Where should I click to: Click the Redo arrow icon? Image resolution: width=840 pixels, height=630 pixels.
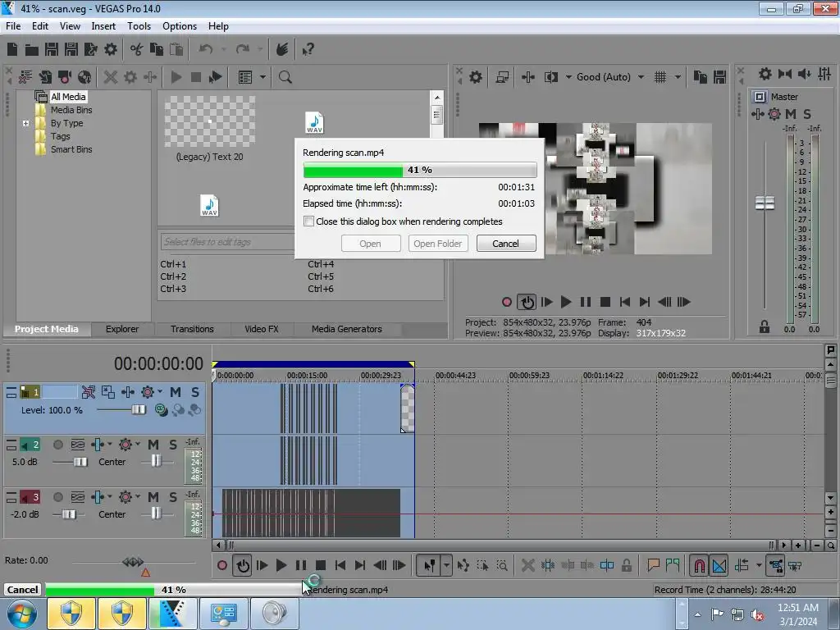(243, 49)
